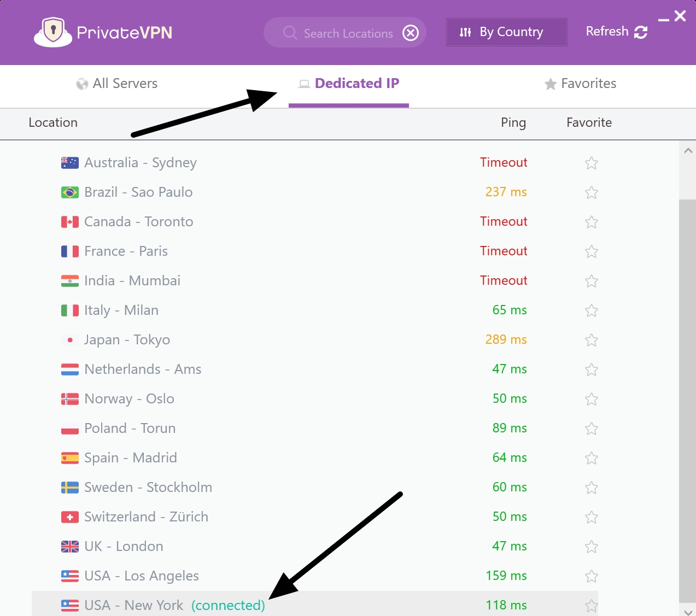Image resolution: width=696 pixels, height=616 pixels.
Task: Click the Refresh button
Action: [607, 32]
